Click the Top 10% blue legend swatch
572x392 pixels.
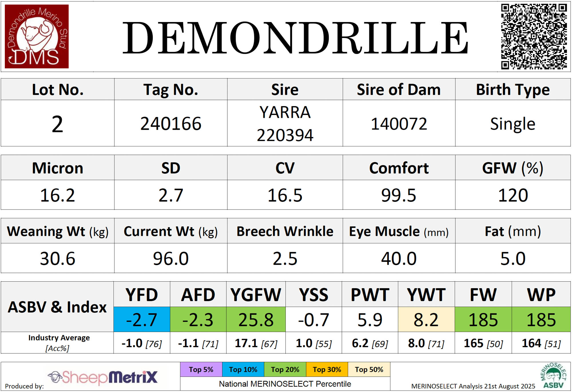point(243,369)
